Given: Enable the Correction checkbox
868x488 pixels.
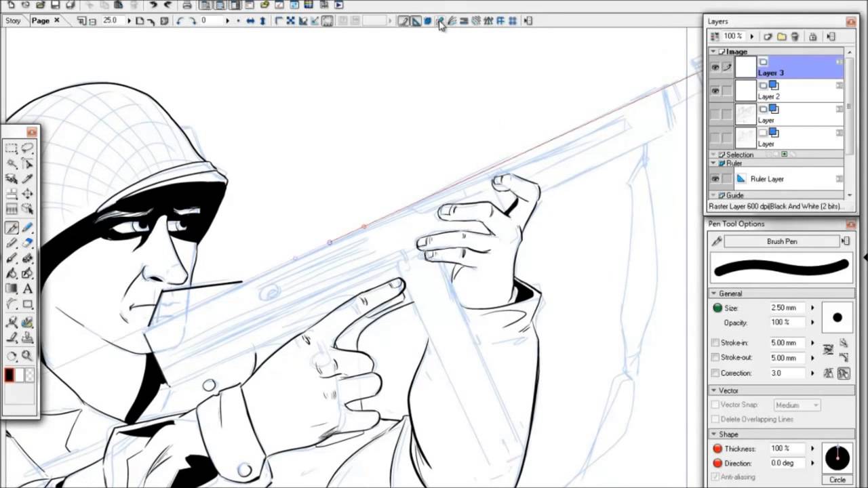Looking at the screenshot, I should point(715,373).
